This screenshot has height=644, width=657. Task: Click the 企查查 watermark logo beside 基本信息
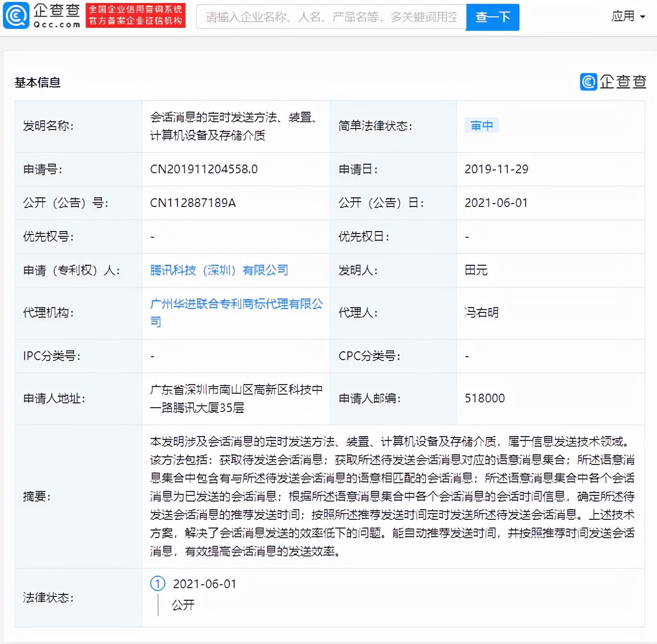pyautogui.click(x=613, y=82)
